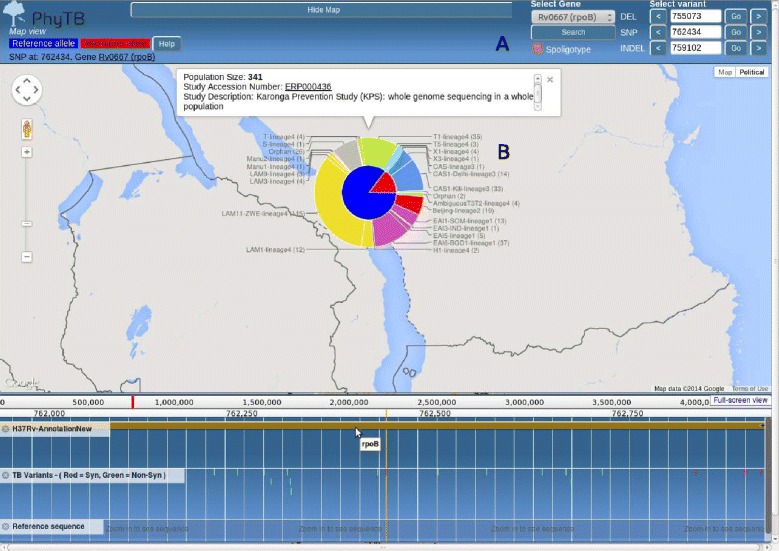Select the blue Reference allele legend swatch
779x551 pixels.
click(42, 44)
